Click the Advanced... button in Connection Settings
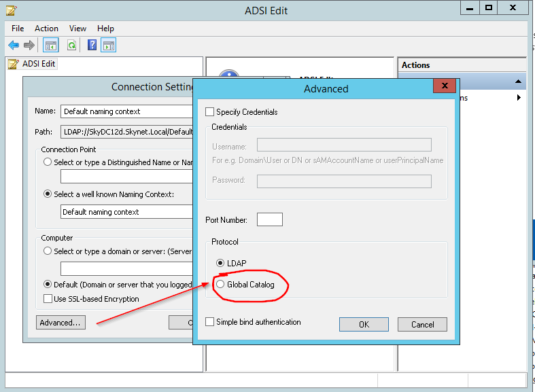Screen dimensions: 535x392 click(x=61, y=323)
